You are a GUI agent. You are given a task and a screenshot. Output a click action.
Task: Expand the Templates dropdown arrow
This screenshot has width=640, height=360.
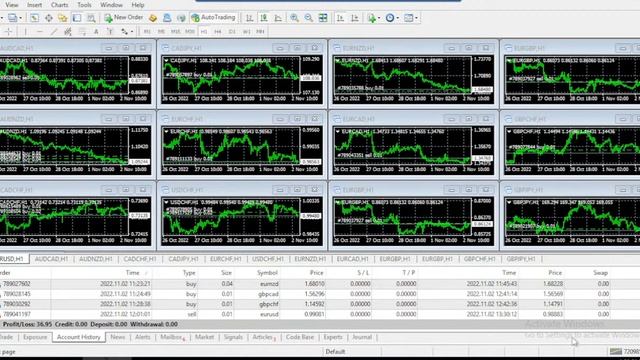pos(416,18)
